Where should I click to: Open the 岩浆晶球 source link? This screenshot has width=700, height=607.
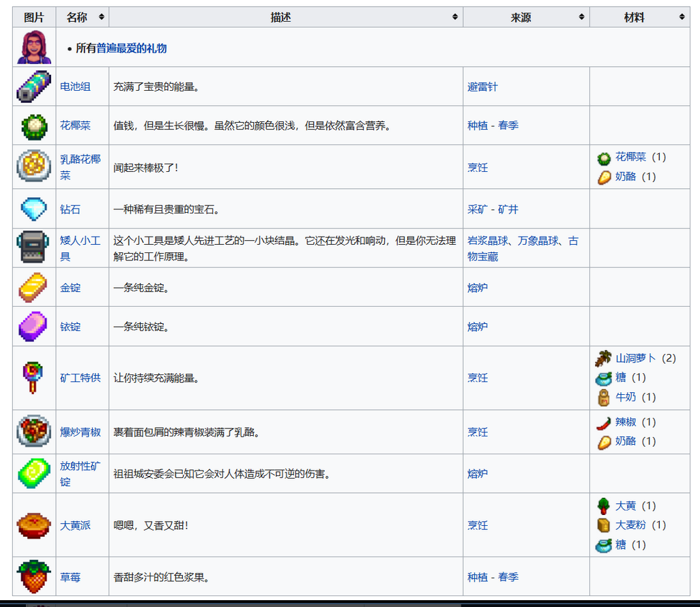tap(488, 241)
